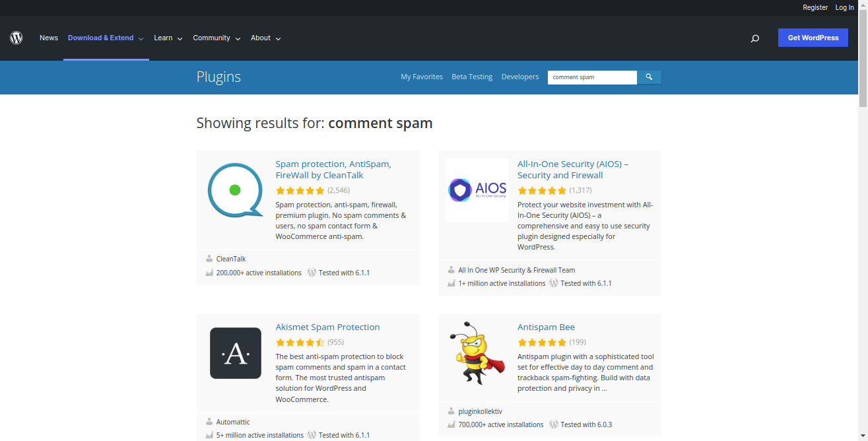The height and width of the screenshot is (441, 868).
Task: Click WordPress icon beside Akismet Tested with 6.1.1
Action: click(312, 435)
